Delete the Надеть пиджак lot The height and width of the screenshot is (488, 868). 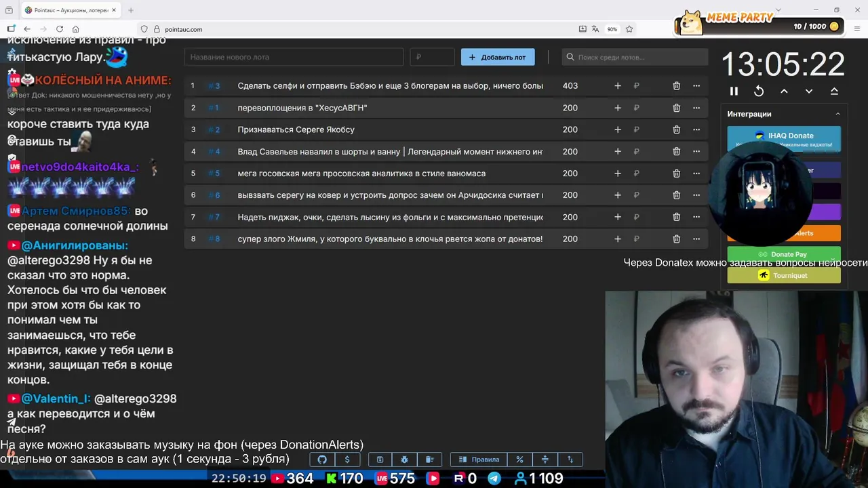click(676, 218)
